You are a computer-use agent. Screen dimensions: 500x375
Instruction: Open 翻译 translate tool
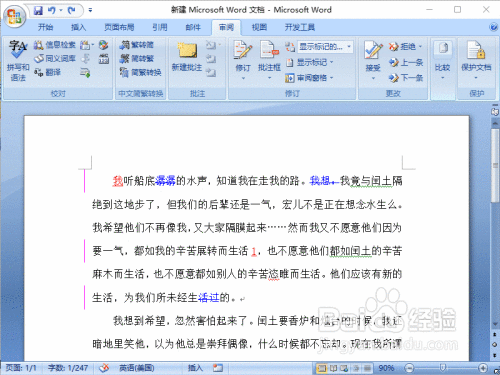pyautogui.click(x=47, y=72)
